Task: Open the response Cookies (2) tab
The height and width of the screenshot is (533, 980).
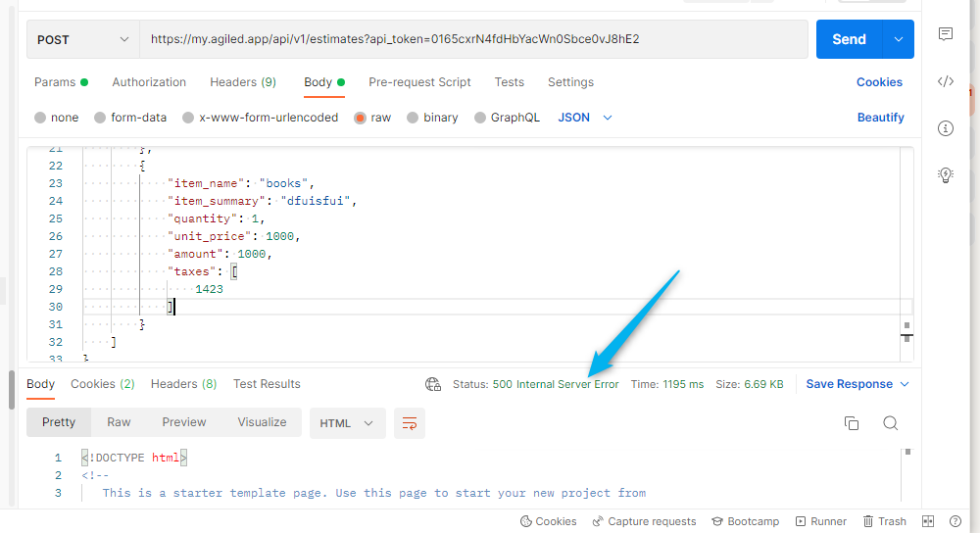Action: 103,384
